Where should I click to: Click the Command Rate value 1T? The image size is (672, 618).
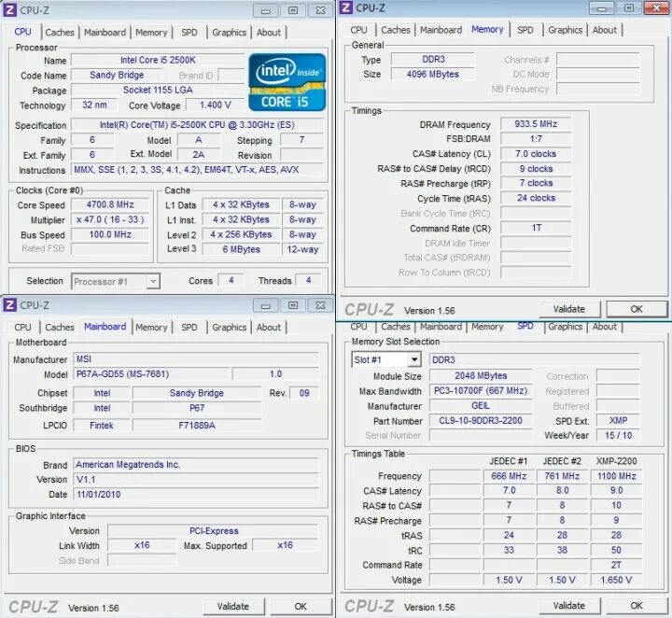pos(536,228)
